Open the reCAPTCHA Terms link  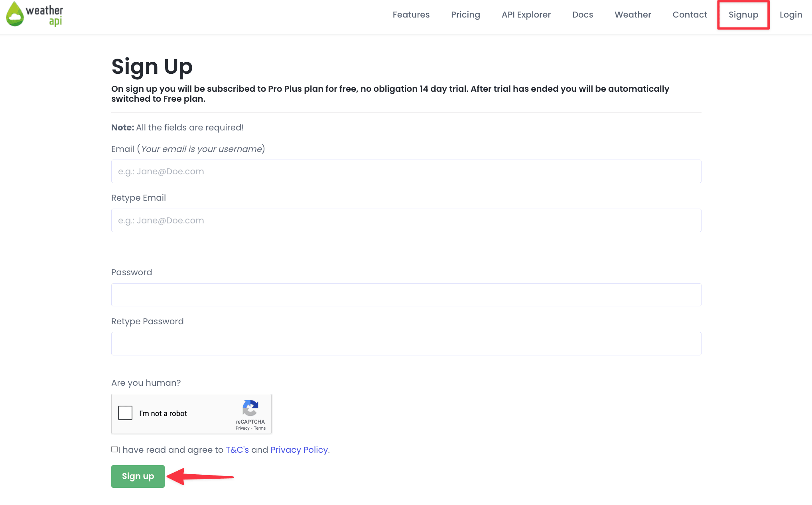260,428
